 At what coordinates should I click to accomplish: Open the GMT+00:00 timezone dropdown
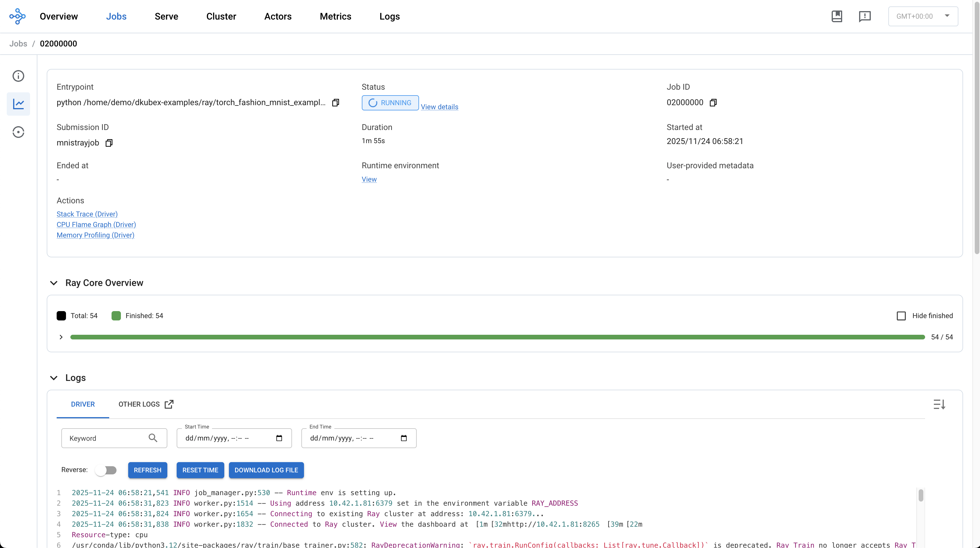click(x=923, y=16)
